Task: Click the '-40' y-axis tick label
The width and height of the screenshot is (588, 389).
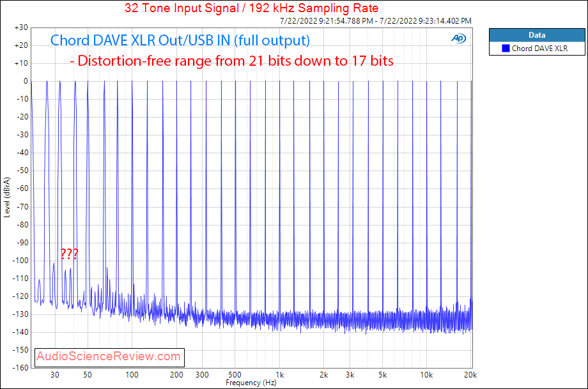Action: point(22,153)
